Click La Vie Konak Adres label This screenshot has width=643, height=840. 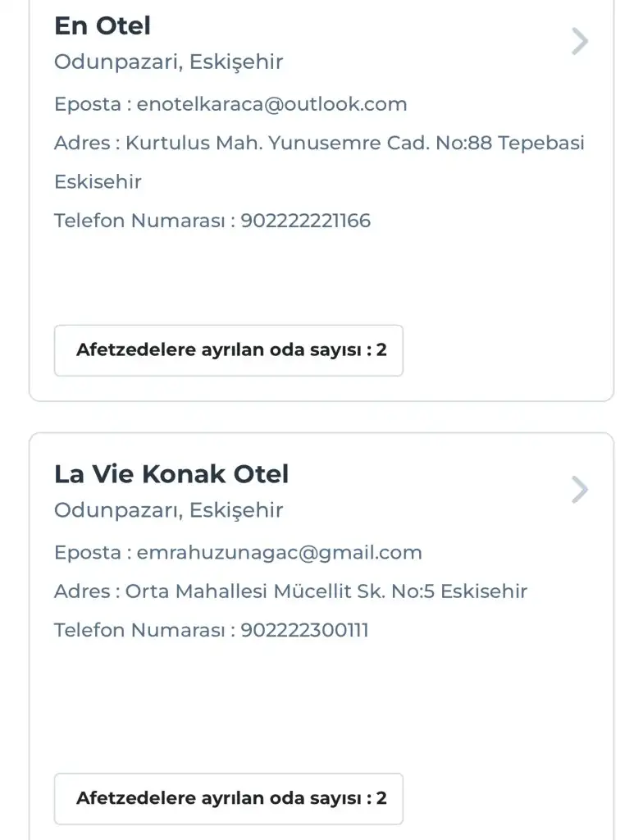click(x=82, y=591)
